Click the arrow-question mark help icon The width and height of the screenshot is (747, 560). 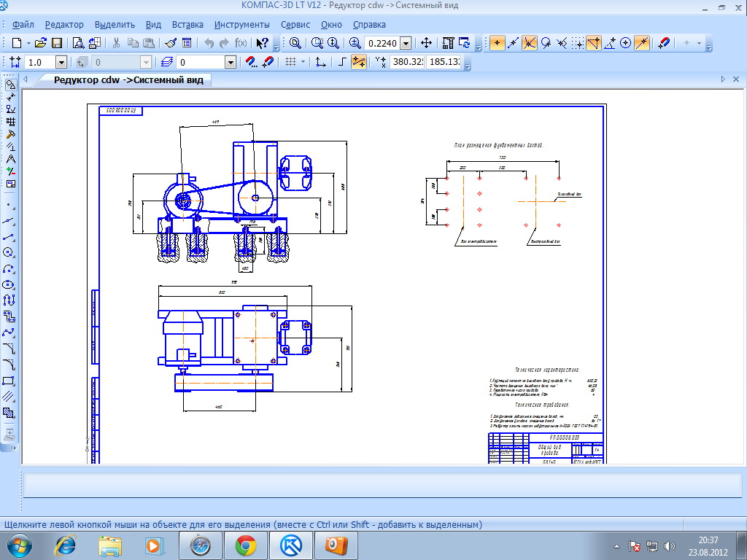coord(262,43)
